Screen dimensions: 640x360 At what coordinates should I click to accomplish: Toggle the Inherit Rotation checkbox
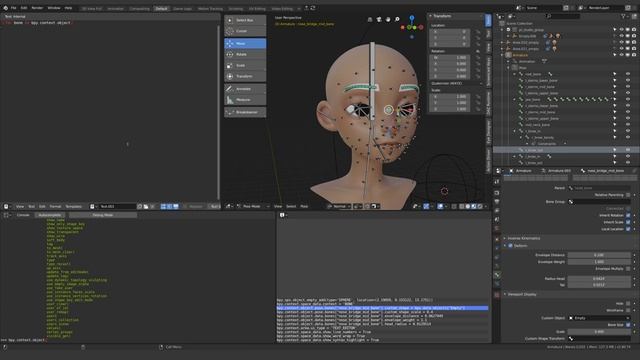tap(628, 215)
